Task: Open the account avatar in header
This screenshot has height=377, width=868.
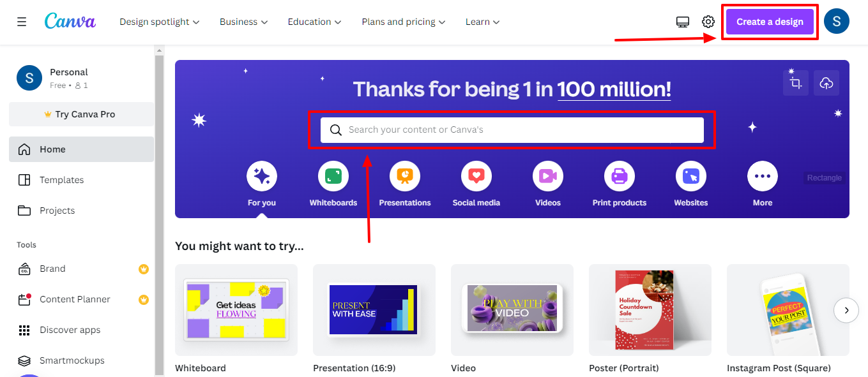Action: pos(837,22)
